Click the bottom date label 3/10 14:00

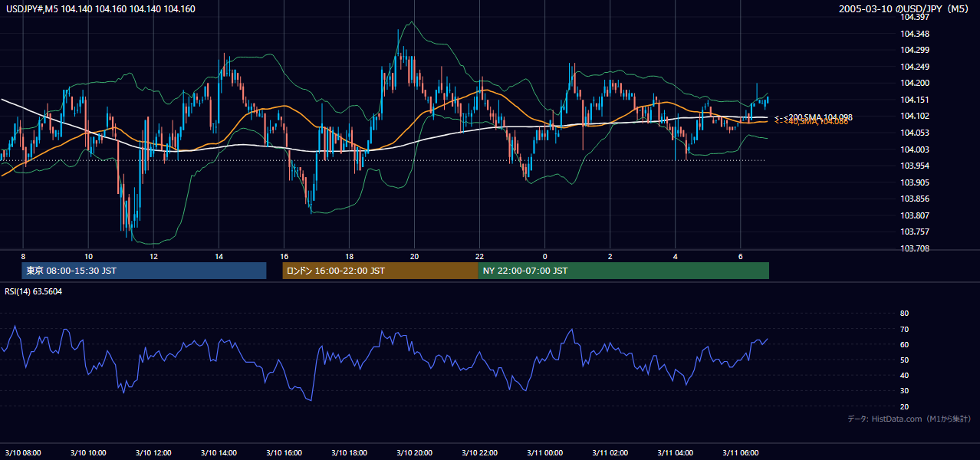point(219,452)
